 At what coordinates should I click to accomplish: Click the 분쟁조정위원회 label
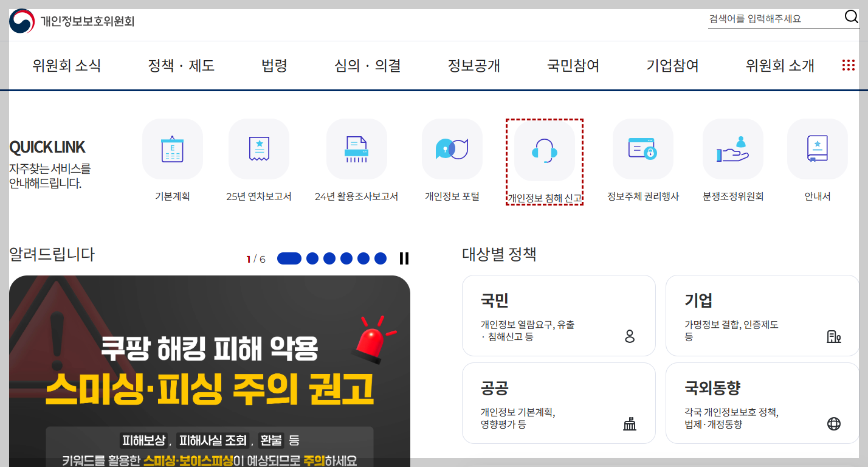click(x=733, y=196)
